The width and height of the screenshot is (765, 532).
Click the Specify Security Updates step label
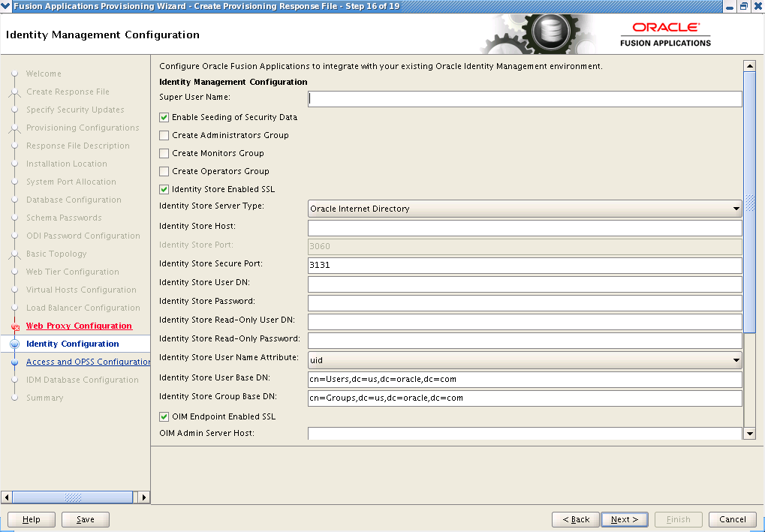(x=75, y=110)
